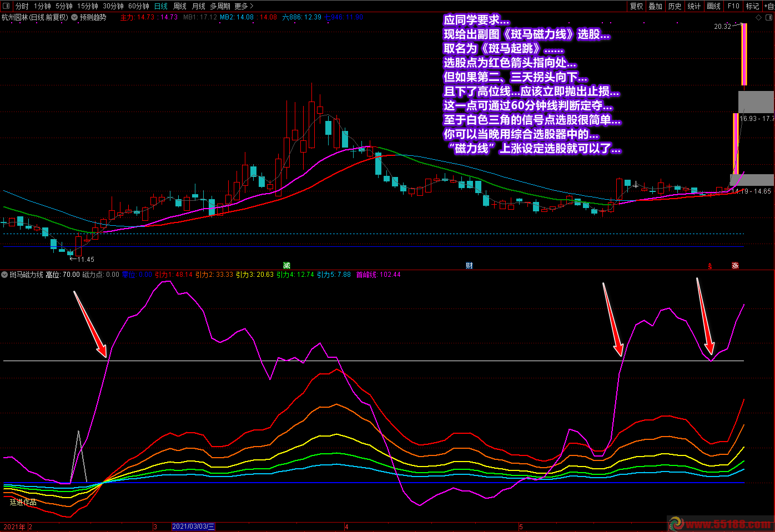Open the 画线 drawing tools
The image size is (775, 532).
point(714,6)
